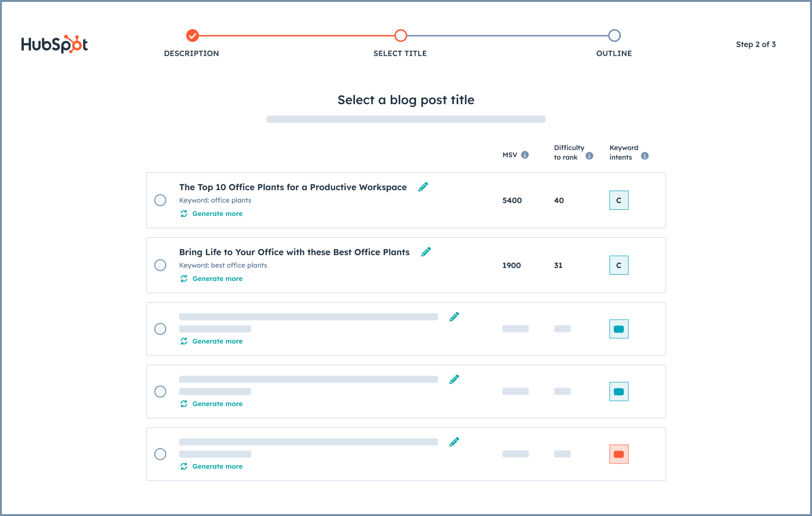The image size is (812, 516).
Task: Click the teal intent badge in the fourth row
Action: (619, 391)
